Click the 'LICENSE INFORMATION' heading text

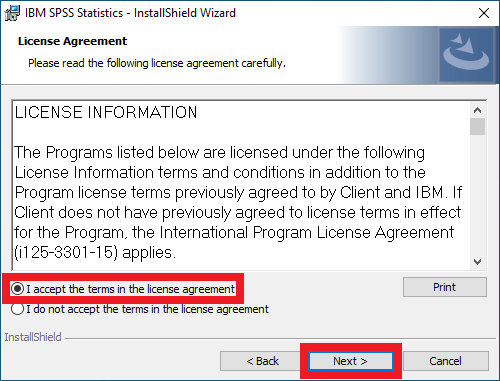[x=106, y=112]
